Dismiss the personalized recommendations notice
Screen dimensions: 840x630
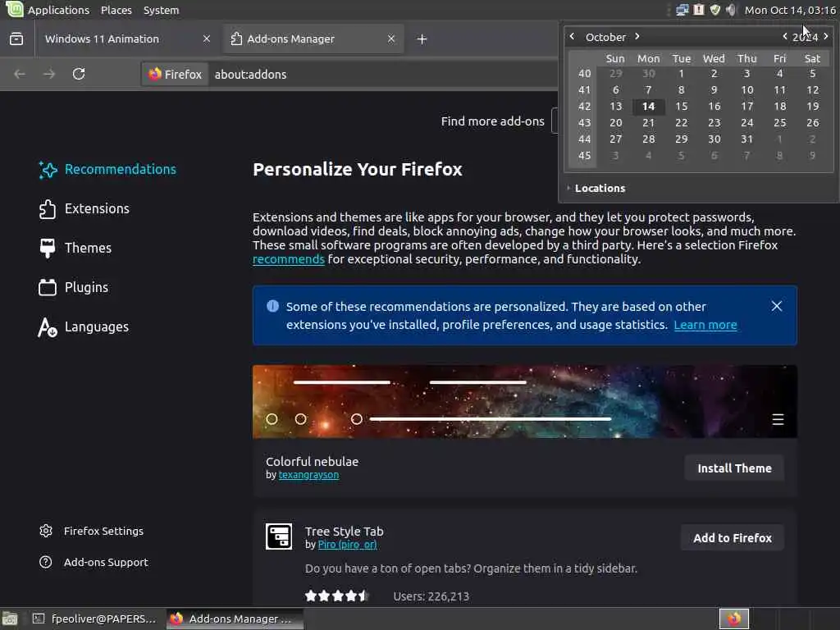point(776,307)
